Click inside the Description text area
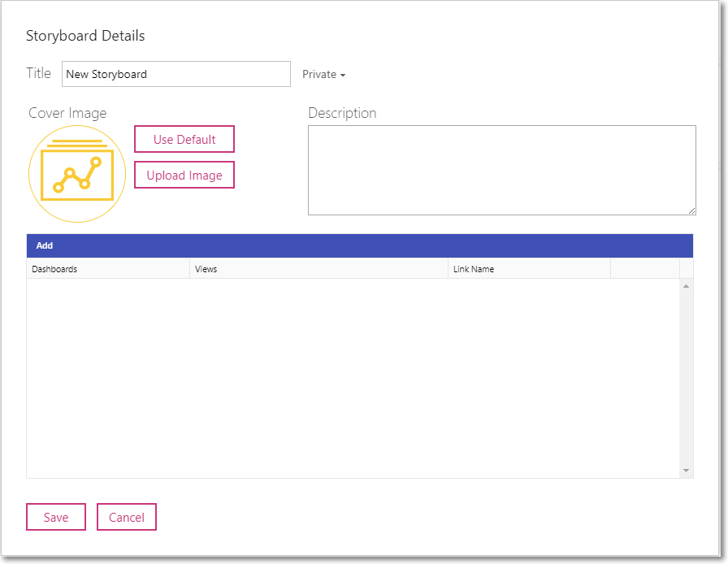 (502, 170)
